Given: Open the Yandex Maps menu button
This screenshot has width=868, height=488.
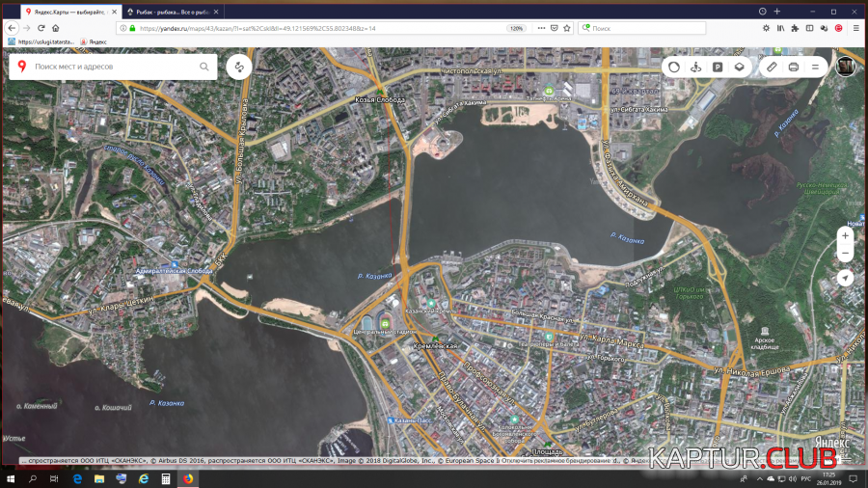Looking at the screenshot, I should point(815,67).
